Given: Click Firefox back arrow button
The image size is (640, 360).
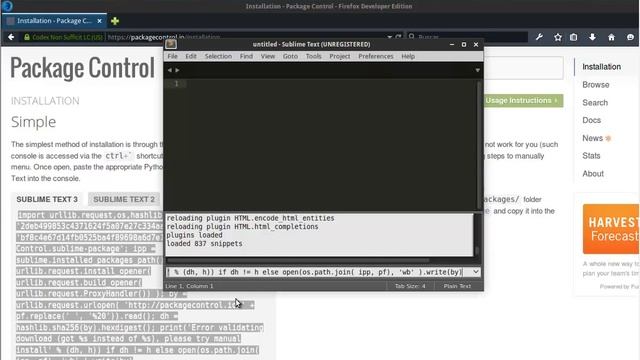Looking at the screenshot, I should (x=11, y=37).
